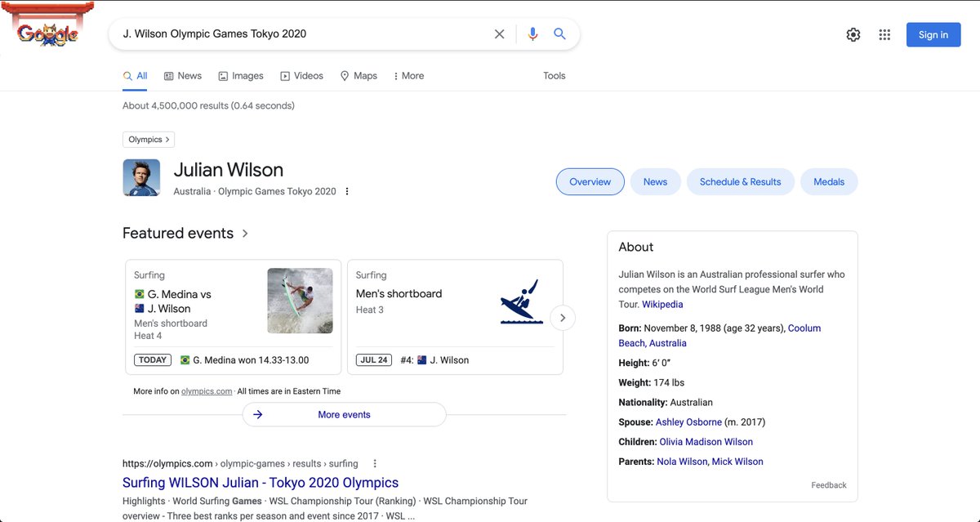Open Surfing WILSON Julian Tokyo 2020 result

point(261,483)
